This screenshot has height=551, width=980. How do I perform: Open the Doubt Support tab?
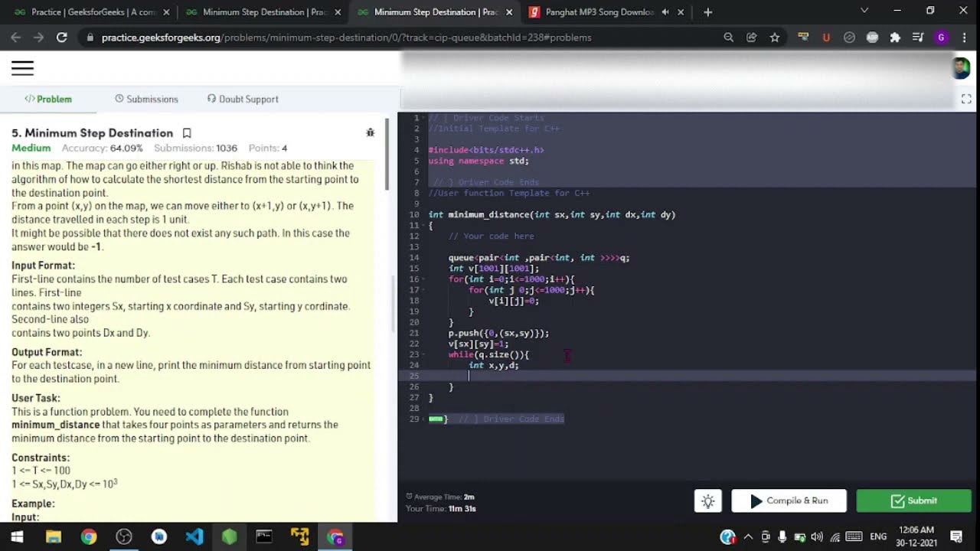tap(243, 99)
